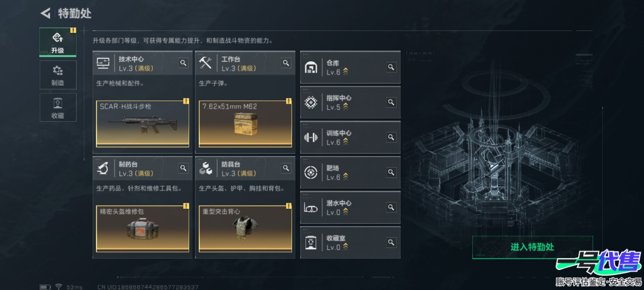Select the SCAR-H战斗步枪 item card
Viewport: 644px width, 290px height.
point(142,124)
